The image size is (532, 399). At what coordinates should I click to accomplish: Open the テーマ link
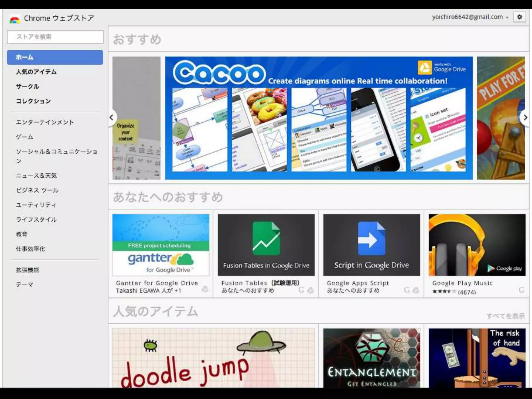(25, 285)
